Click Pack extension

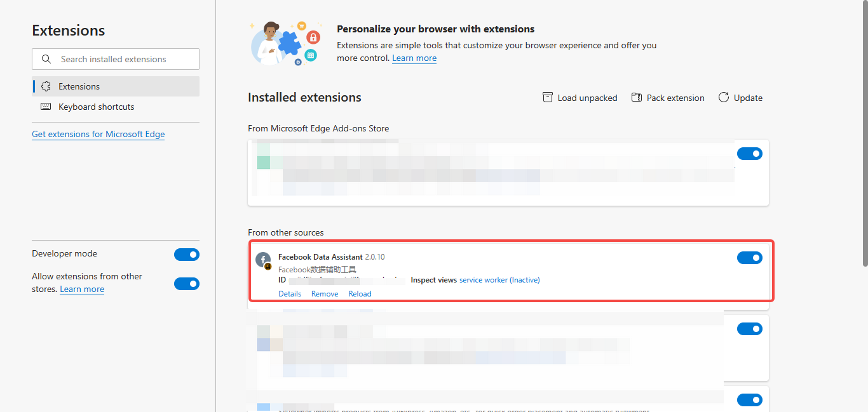[x=668, y=98]
